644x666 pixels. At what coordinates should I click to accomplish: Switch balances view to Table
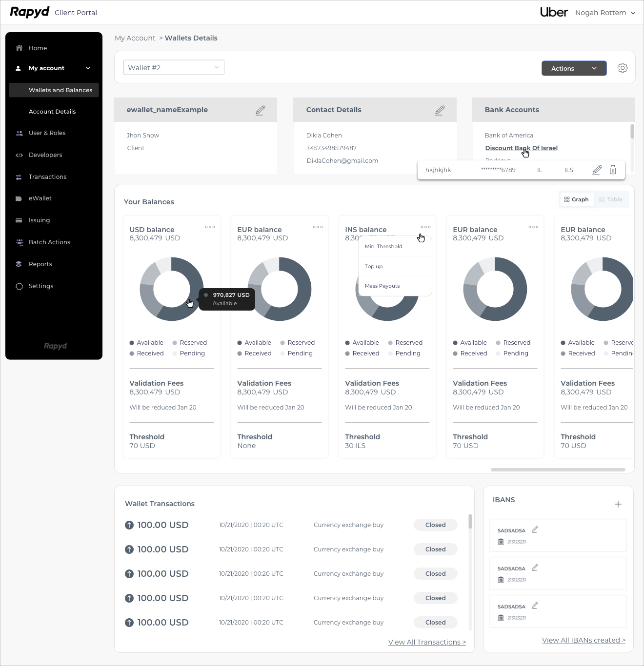click(x=610, y=199)
